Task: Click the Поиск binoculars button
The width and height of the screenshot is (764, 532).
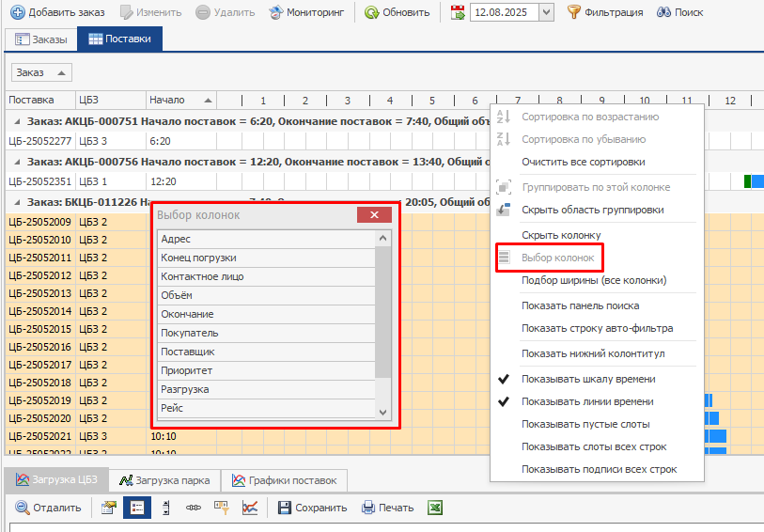Action: [x=679, y=12]
